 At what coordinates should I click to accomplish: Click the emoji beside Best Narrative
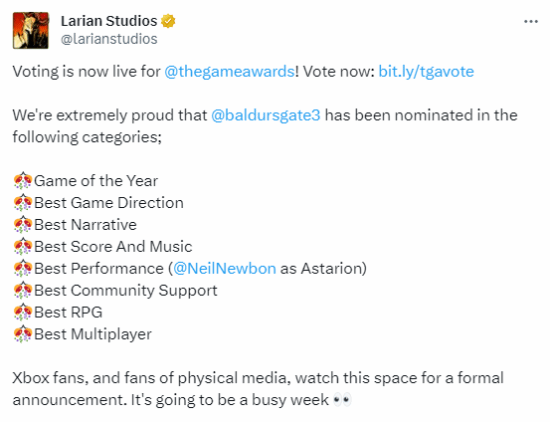pyautogui.click(x=23, y=225)
